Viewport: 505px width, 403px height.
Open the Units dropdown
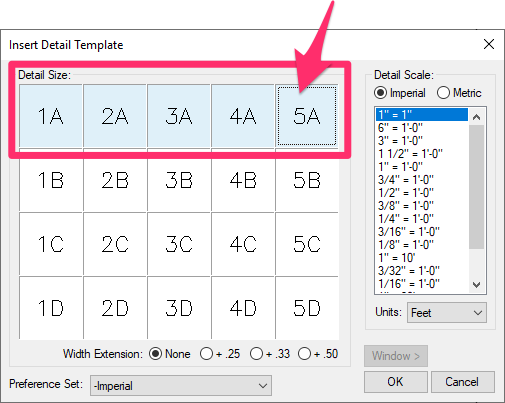pyautogui.click(x=447, y=313)
